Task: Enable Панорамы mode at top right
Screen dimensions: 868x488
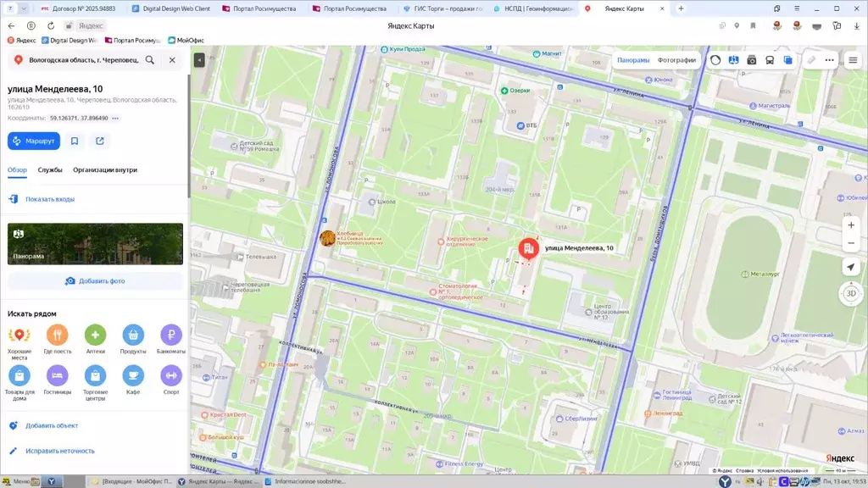Action: 636,60
